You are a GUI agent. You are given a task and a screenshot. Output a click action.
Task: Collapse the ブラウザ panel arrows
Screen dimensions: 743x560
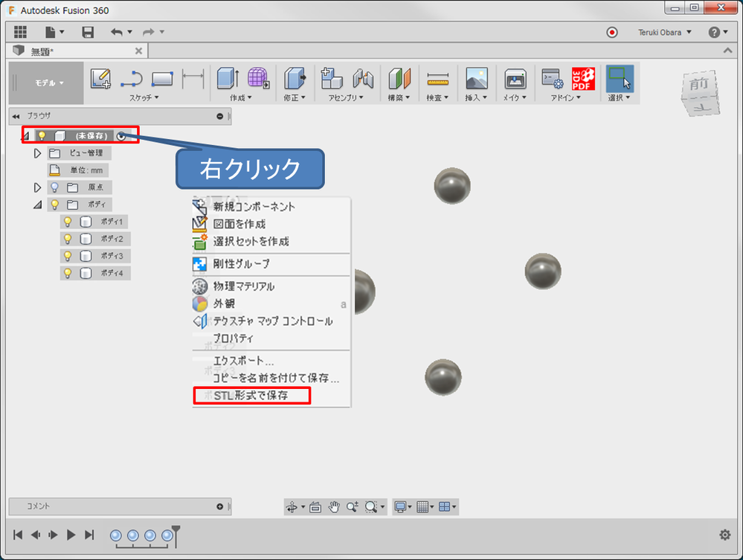click(x=16, y=116)
